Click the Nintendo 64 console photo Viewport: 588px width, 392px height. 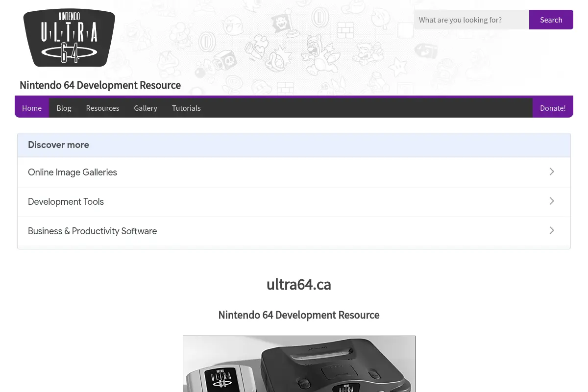tap(299, 364)
